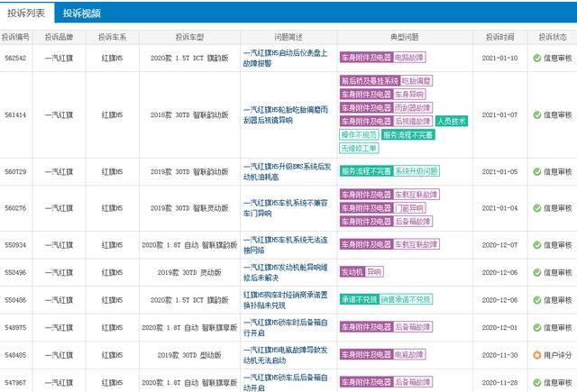
Task: Open complaint link 一汽红旗H5启动后仪表盘上故障报警
Action: 285,58
